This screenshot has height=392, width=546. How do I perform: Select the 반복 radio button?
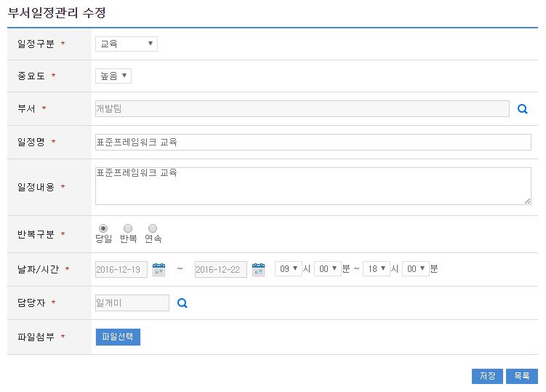click(128, 228)
